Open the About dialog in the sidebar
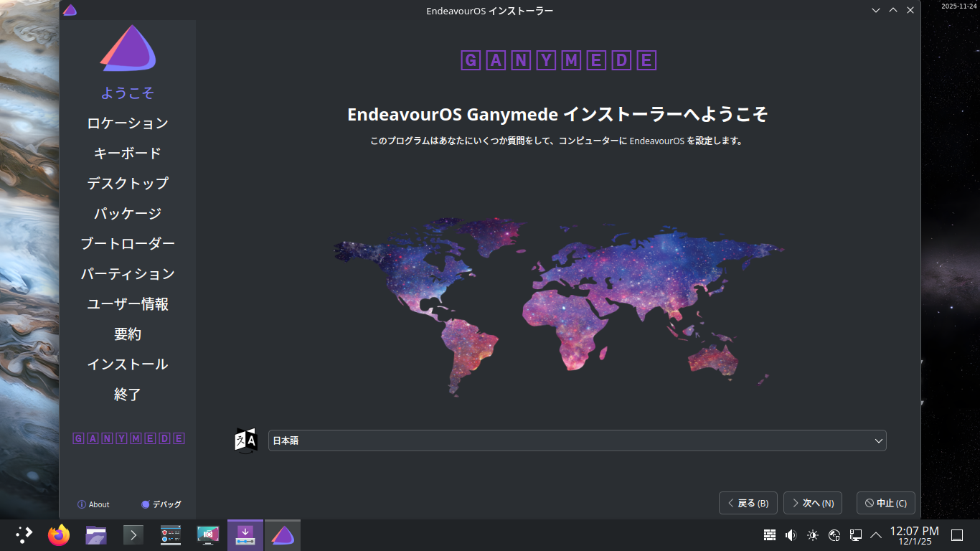 tap(93, 504)
